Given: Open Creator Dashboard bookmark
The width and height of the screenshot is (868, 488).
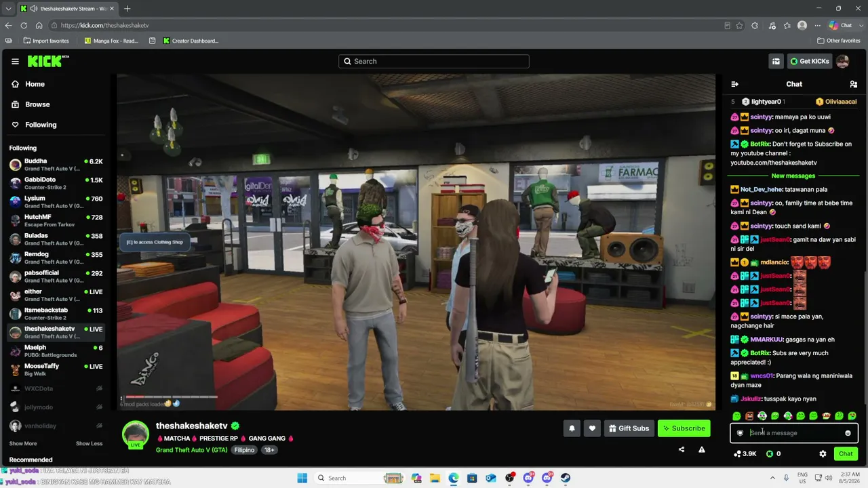Looking at the screenshot, I should click(191, 41).
